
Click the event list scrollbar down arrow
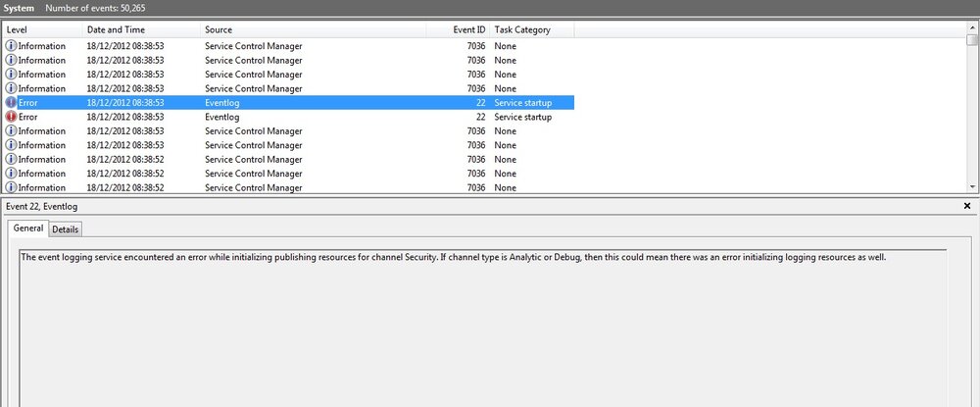[x=972, y=187]
